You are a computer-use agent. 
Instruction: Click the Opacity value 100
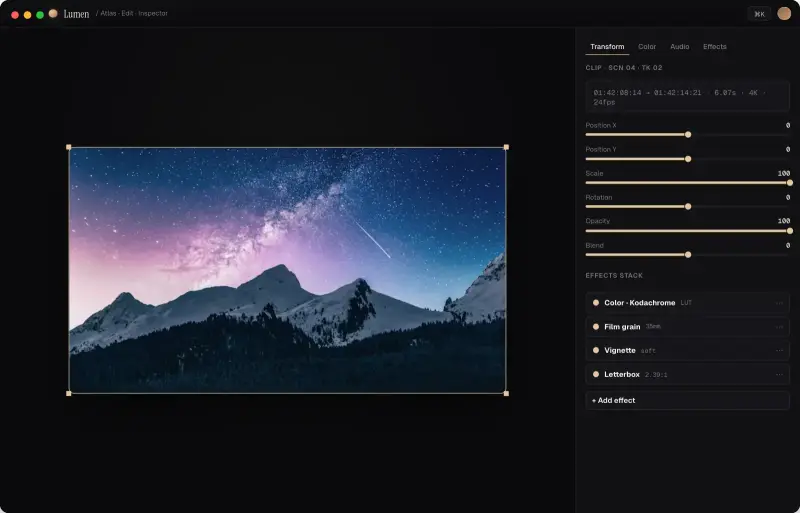point(784,221)
